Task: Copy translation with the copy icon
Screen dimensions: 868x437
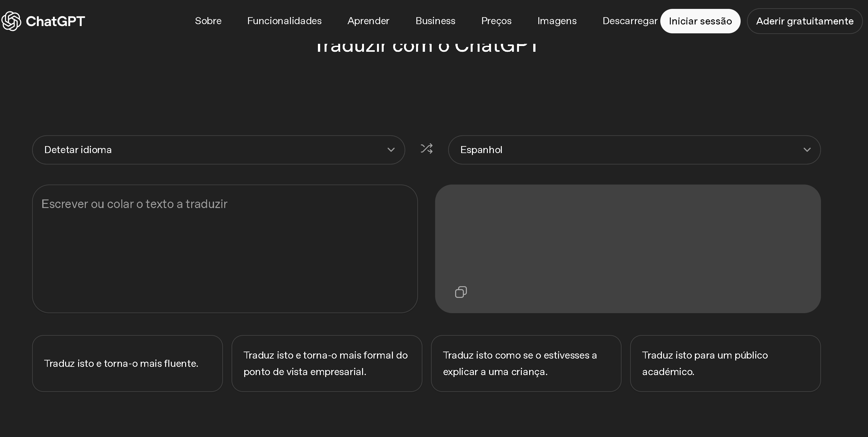Action: 461,292
